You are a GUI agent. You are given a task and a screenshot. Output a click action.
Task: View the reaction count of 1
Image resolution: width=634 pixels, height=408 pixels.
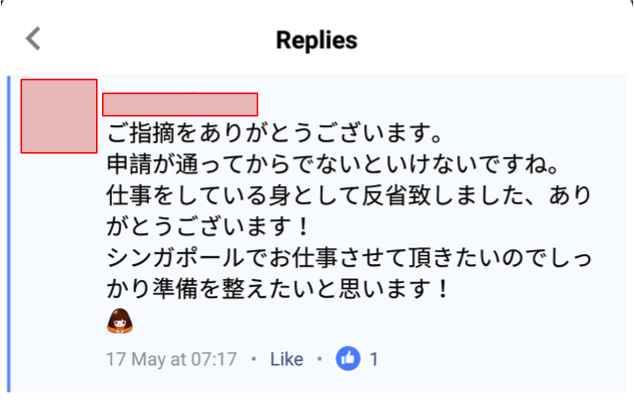pos(374,358)
